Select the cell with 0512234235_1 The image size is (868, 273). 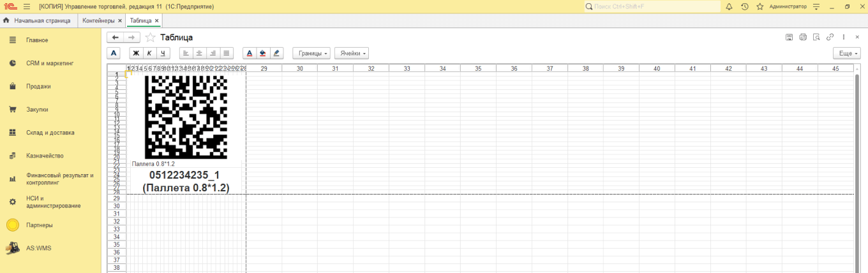(184, 175)
